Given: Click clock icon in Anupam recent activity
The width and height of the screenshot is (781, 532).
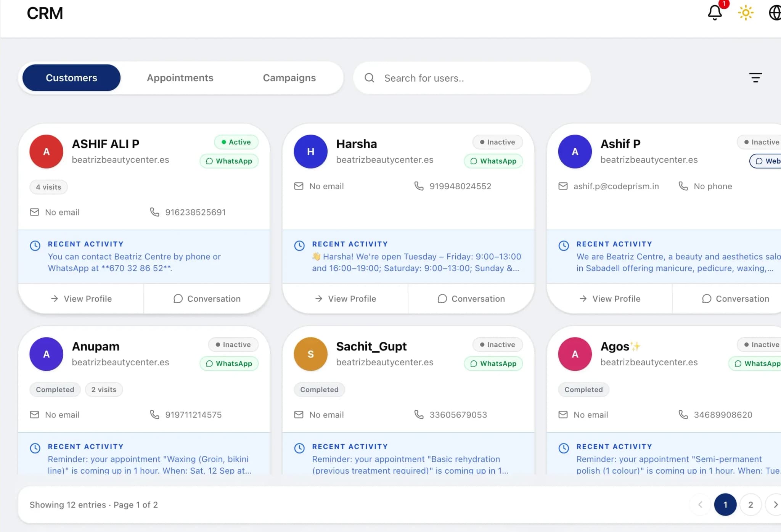Looking at the screenshot, I should [x=35, y=448].
